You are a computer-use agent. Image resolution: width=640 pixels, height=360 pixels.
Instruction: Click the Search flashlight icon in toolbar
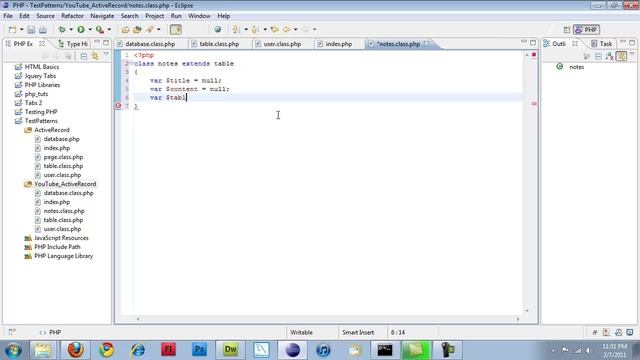click(150, 29)
